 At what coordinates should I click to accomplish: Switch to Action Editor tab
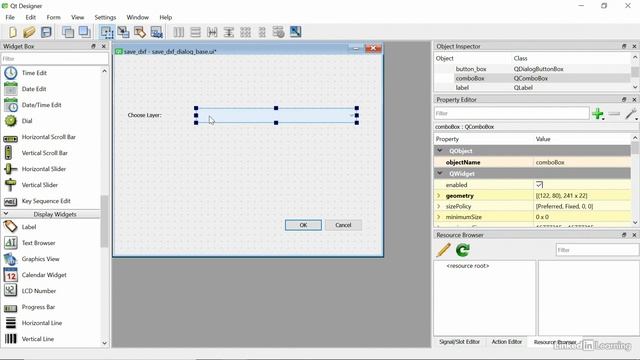point(507,342)
